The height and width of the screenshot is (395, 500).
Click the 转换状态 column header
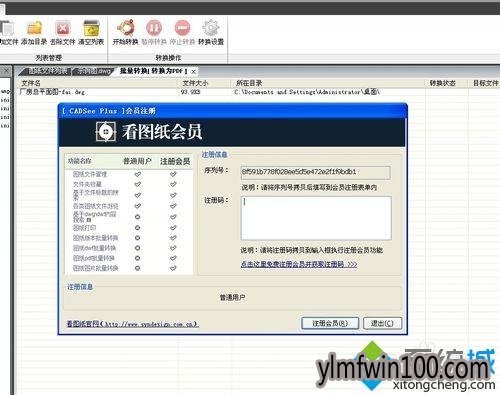(442, 83)
